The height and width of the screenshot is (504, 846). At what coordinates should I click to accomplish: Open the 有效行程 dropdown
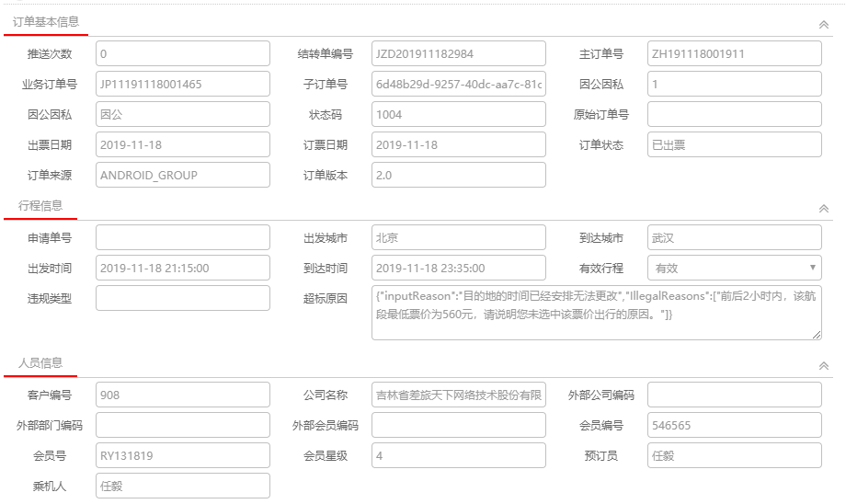[735, 268]
